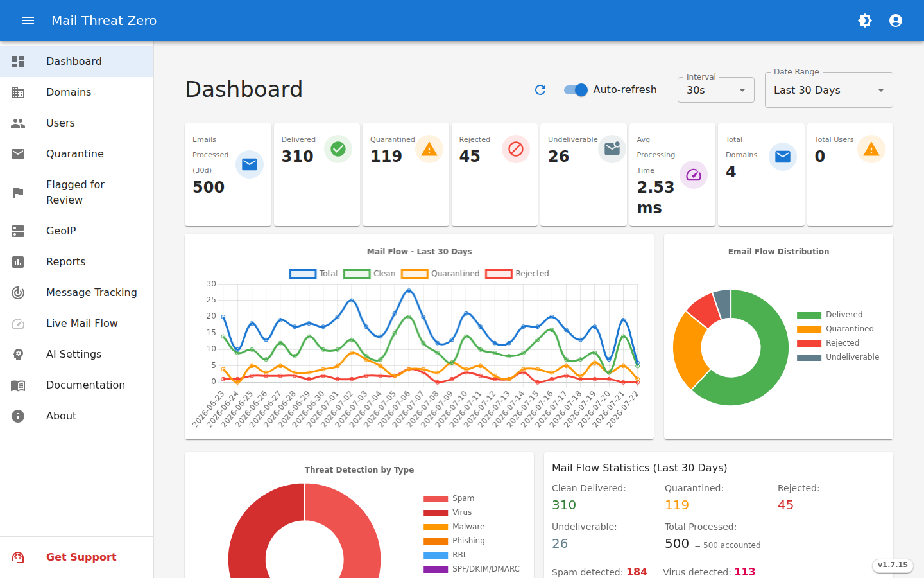
Task: Open the user account icon
Action: 896,21
